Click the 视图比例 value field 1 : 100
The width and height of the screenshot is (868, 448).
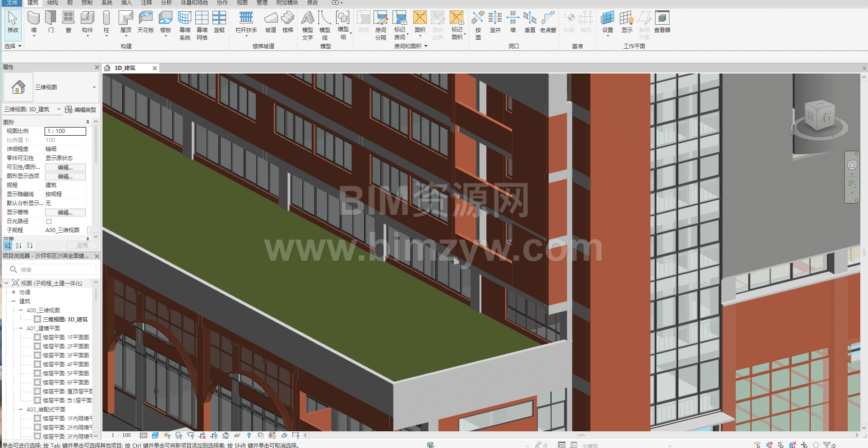click(x=65, y=131)
